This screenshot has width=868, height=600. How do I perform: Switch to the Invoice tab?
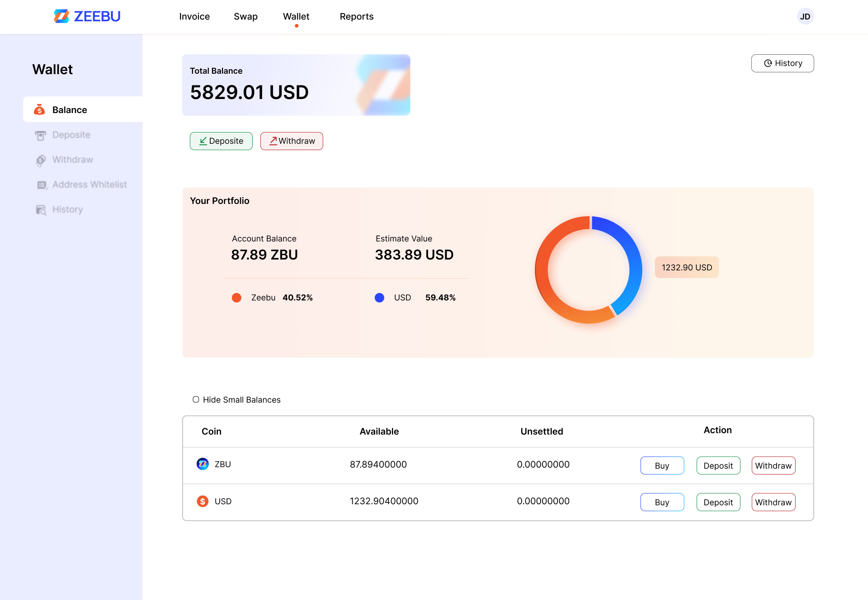(x=194, y=17)
